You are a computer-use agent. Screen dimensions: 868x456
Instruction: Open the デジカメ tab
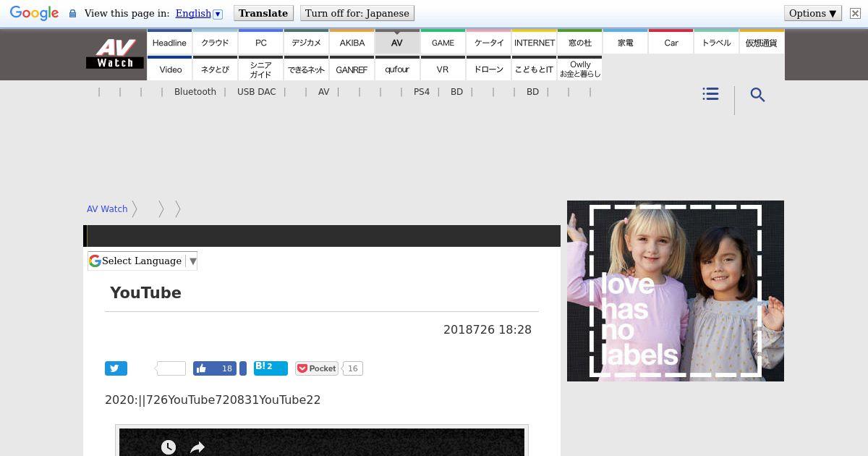pyautogui.click(x=306, y=42)
